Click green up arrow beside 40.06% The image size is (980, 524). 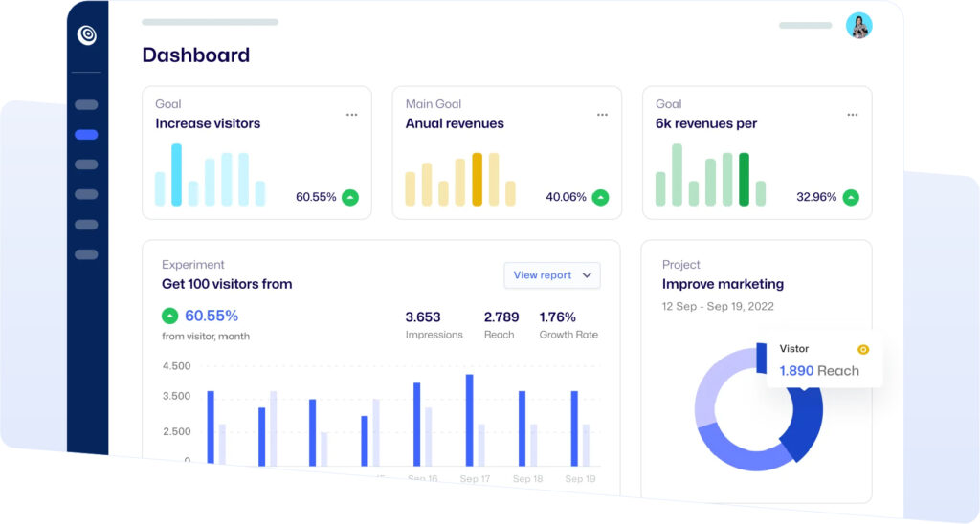coord(600,198)
